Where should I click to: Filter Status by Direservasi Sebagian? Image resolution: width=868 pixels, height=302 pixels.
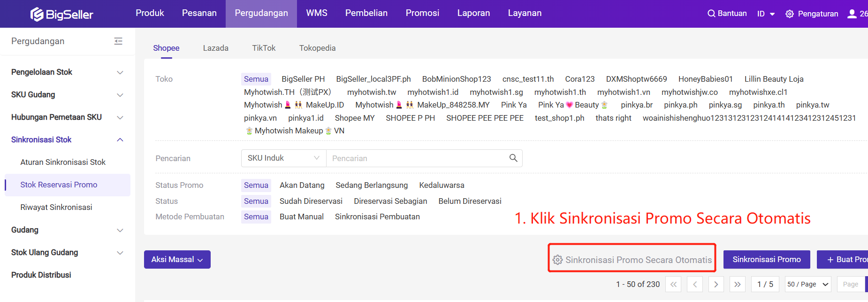[390, 201]
